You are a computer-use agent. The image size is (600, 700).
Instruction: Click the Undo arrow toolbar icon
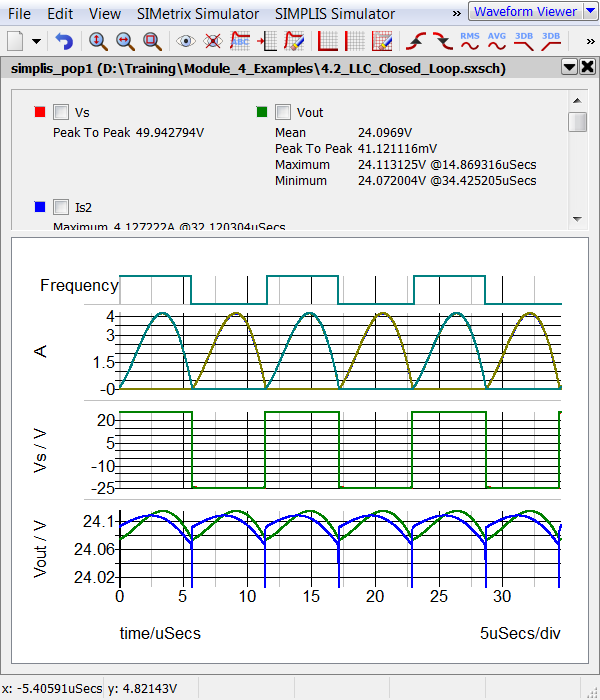(x=64, y=42)
